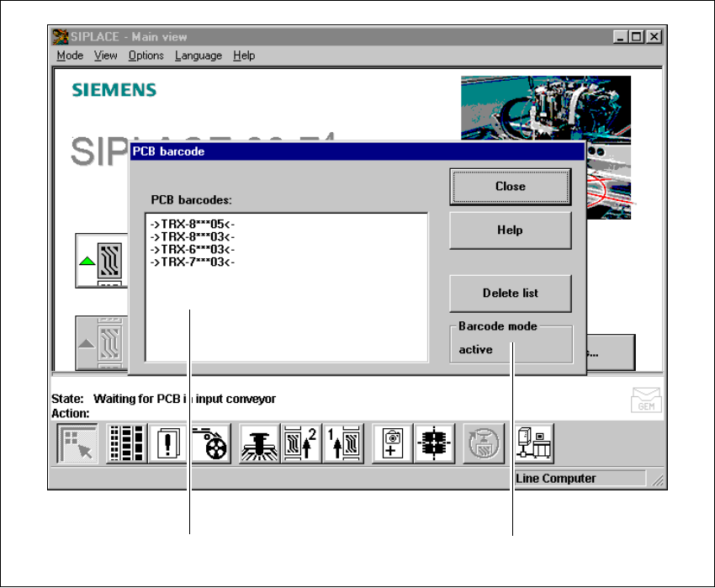Click the window resize grip corner
The image size is (715, 588).
coord(658,480)
